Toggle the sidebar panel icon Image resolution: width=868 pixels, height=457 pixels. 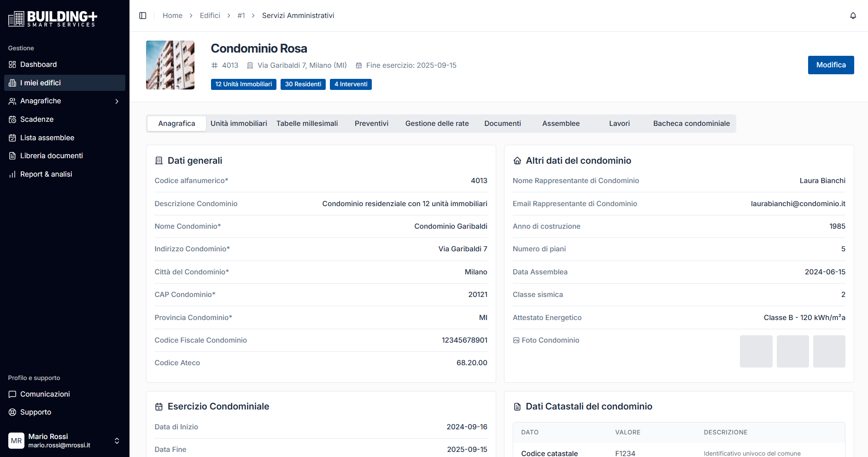[x=143, y=16]
